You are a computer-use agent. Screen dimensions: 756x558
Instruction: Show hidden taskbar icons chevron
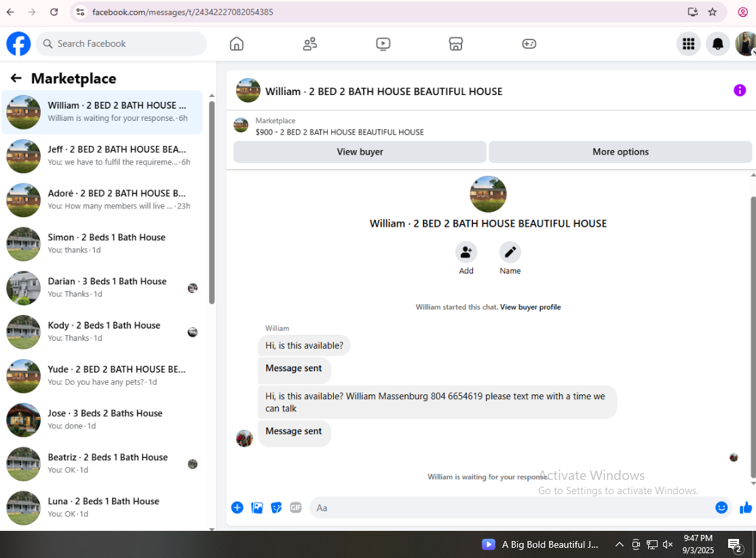pos(620,544)
